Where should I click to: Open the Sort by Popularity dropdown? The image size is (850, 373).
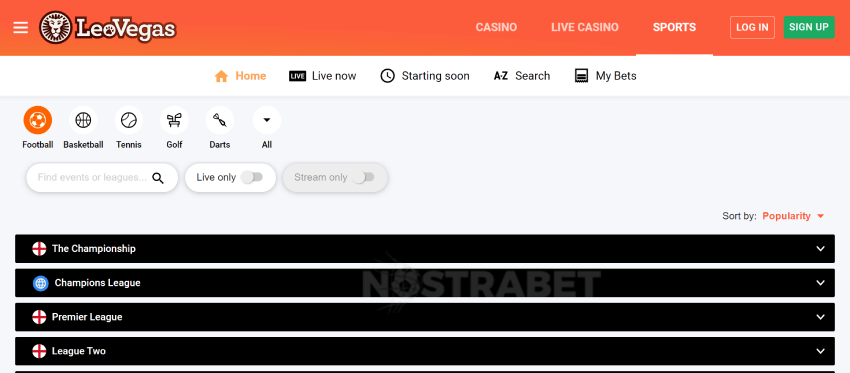[793, 216]
